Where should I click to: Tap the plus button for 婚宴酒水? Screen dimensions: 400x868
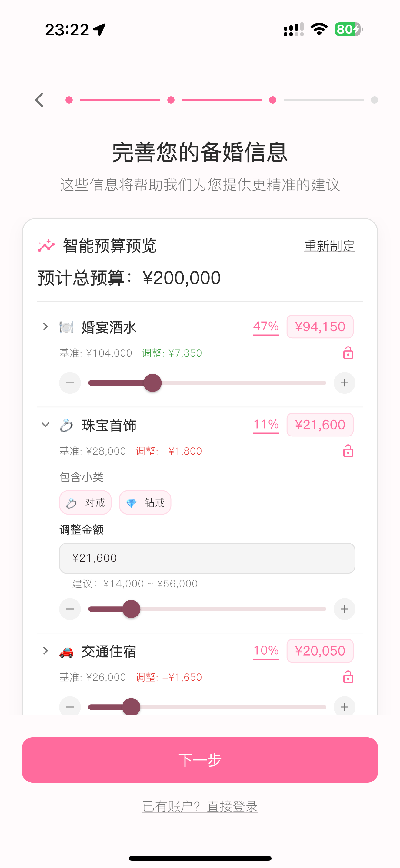(344, 383)
